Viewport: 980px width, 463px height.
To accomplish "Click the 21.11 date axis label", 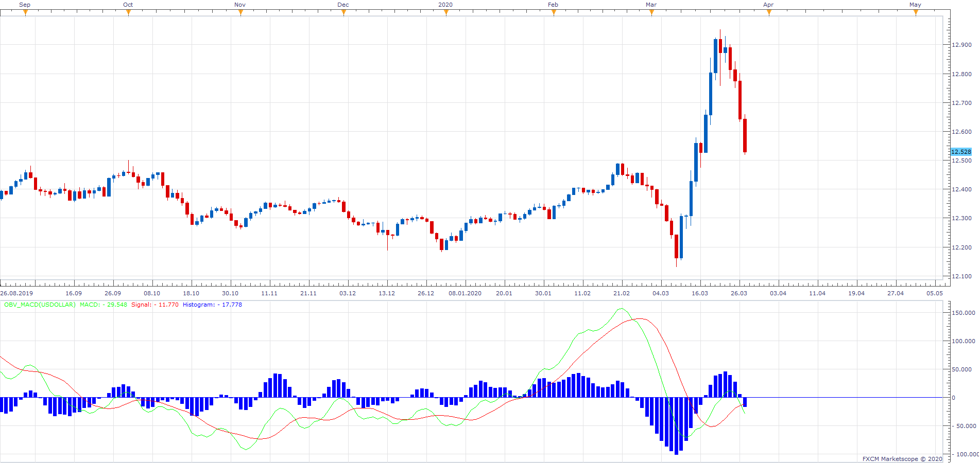I will tap(308, 293).
